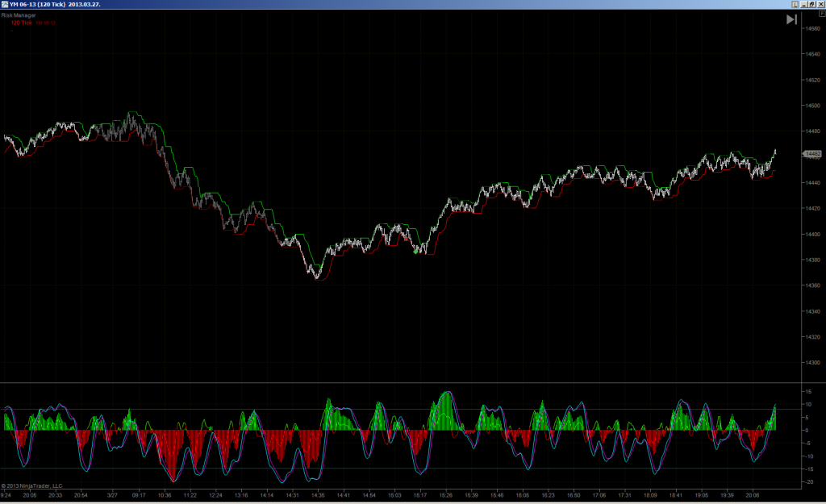Click the 15:26 time axis label

(445, 495)
